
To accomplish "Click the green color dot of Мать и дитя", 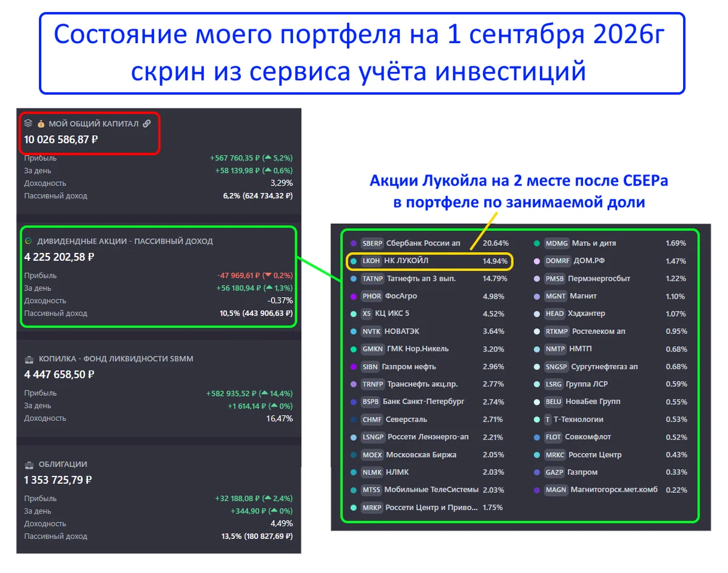I will coord(536,243).
